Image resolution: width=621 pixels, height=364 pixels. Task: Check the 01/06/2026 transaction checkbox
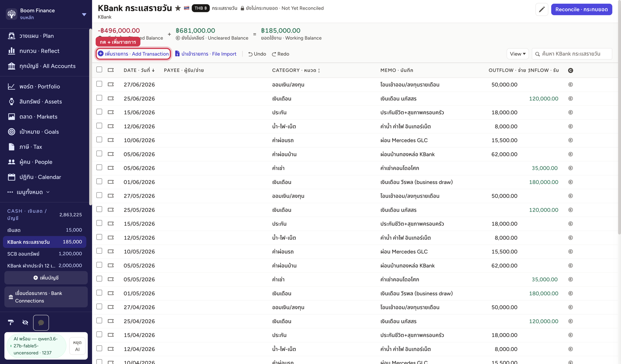[x=99, y=181]
